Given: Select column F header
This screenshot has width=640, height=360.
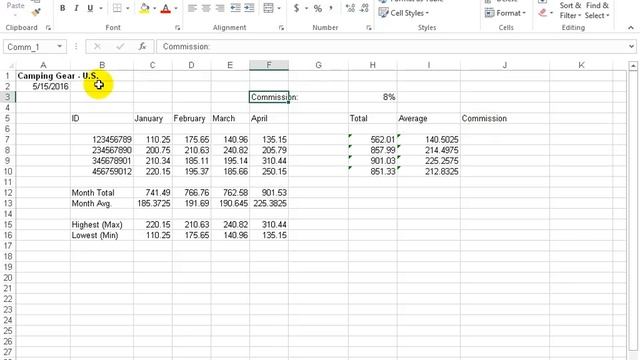Looking at the screenshot, I should (x=269, y=65).
